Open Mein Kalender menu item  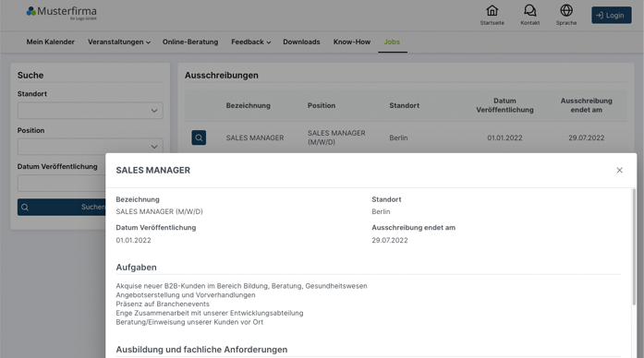point(51,42)
